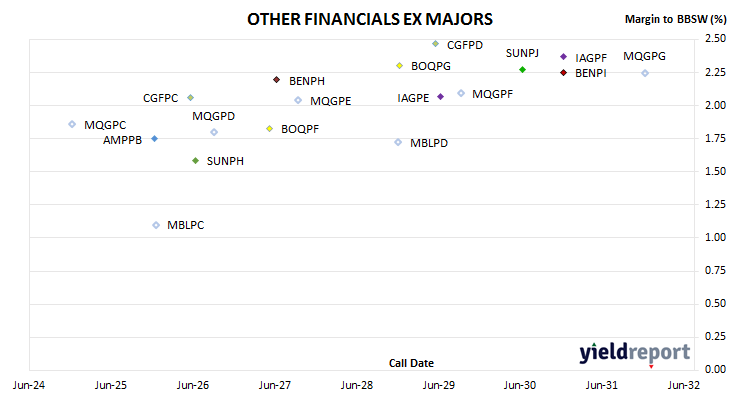Click the purple IAGPF diamond marker

click(x=563, y=57)
